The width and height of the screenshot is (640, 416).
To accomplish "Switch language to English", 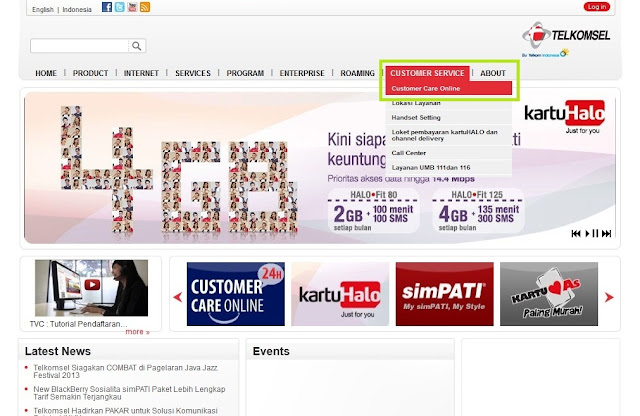I will (x=43, y=9).
